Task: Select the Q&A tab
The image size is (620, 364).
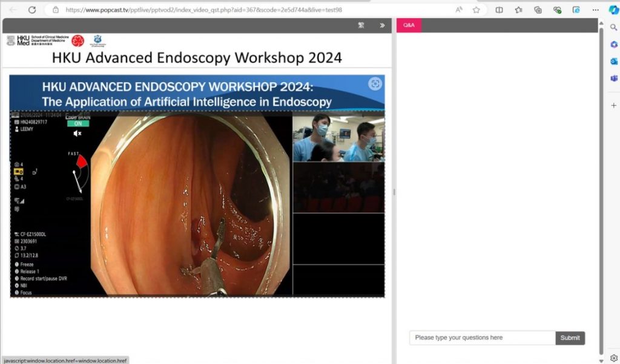Action: (409, 25)
